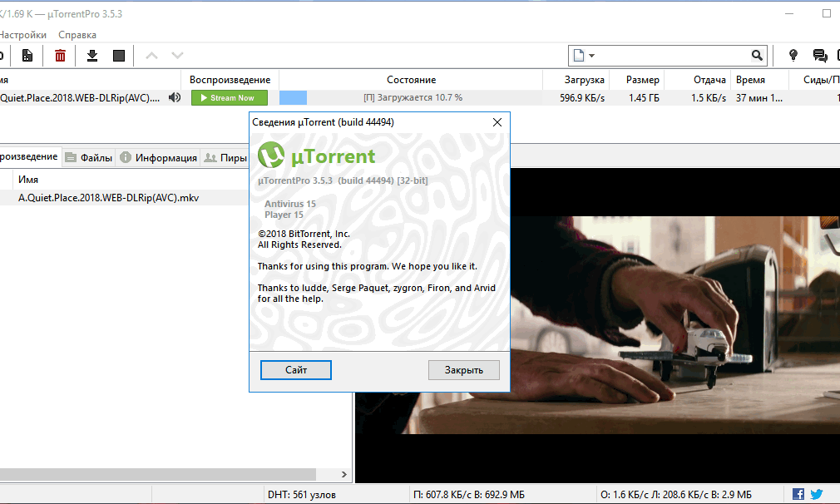The width and height of the screenshot is (840, 504).
Task: Click the Facebook icon in status bar
Action: (x=798, y=494)
